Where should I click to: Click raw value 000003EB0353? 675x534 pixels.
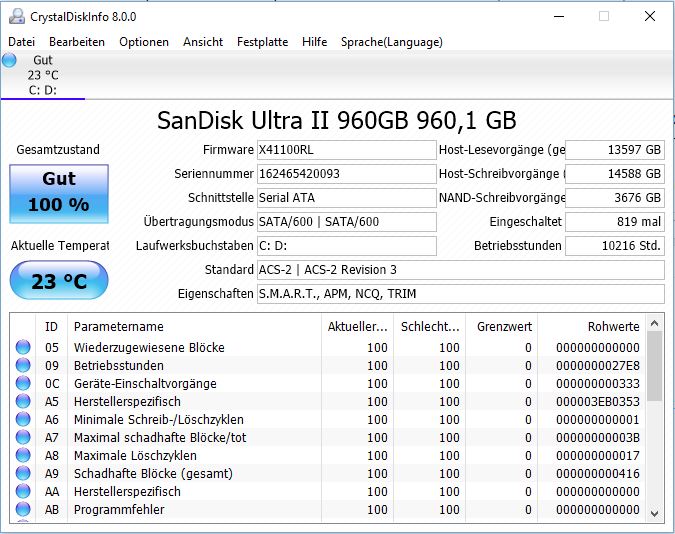click(598, 402)
